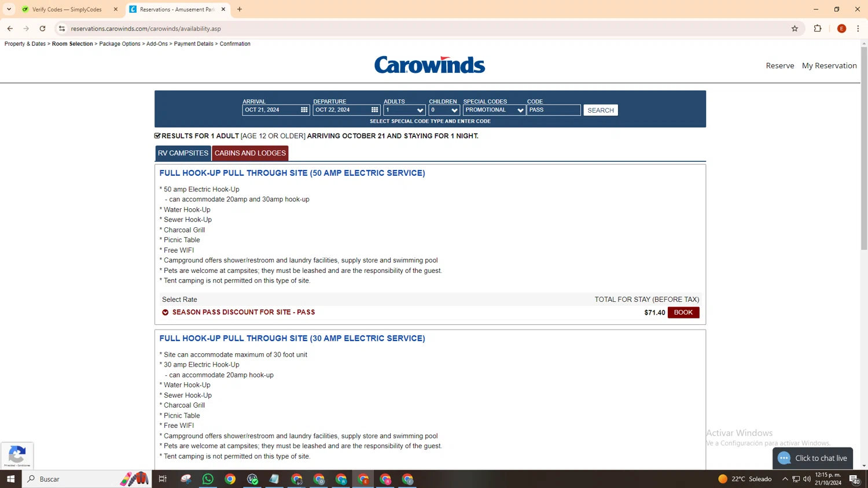Image resolution: width=868 pixels, height=488 pixels.
Task: Reload the reservations page
Action: [42, 28]
